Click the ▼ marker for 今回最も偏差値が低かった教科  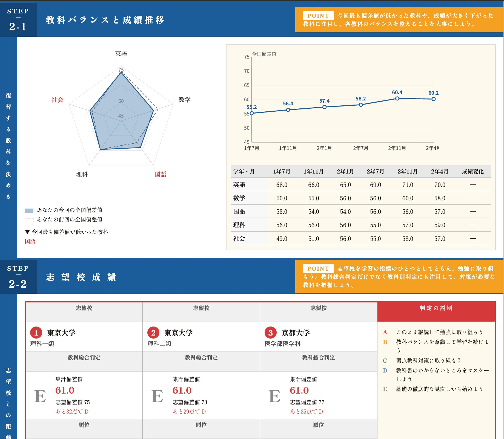tap(27, 232)
